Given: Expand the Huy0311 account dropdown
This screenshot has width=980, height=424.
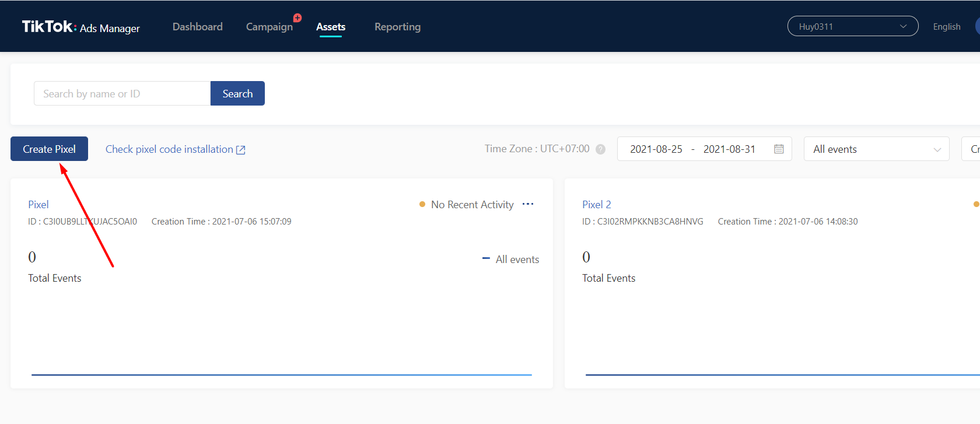Looking at the screenshot, I should tap(853, 26).
